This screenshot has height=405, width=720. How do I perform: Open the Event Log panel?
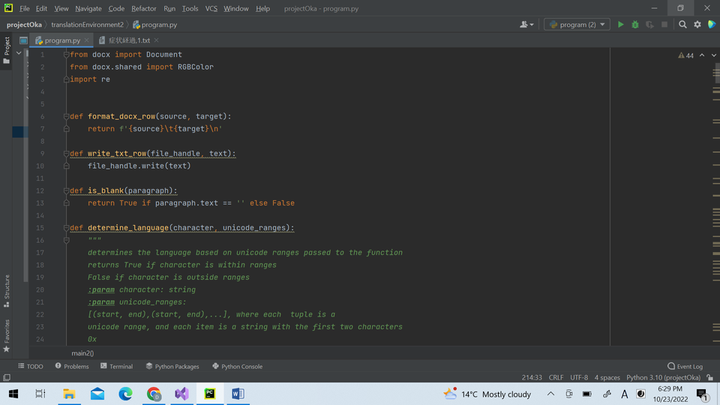click(x=685, y=367)
